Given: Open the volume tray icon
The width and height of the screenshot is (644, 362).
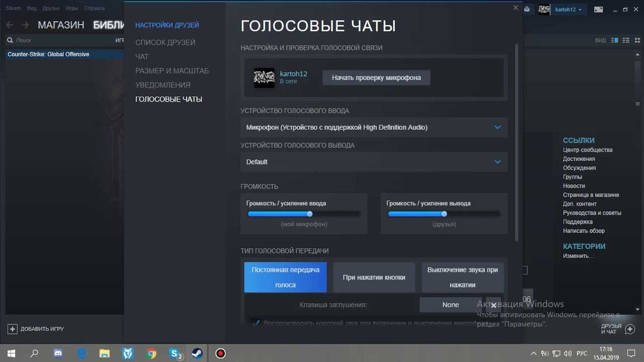Looking at the screenshot, I should click(x=568, y=353).
